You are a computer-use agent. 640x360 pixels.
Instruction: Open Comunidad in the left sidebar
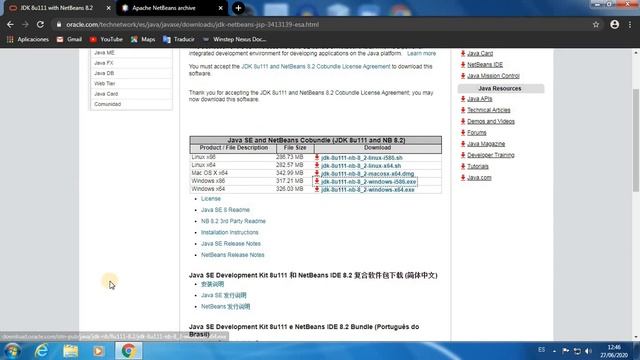pyautogui.click(x=108, y=104)
